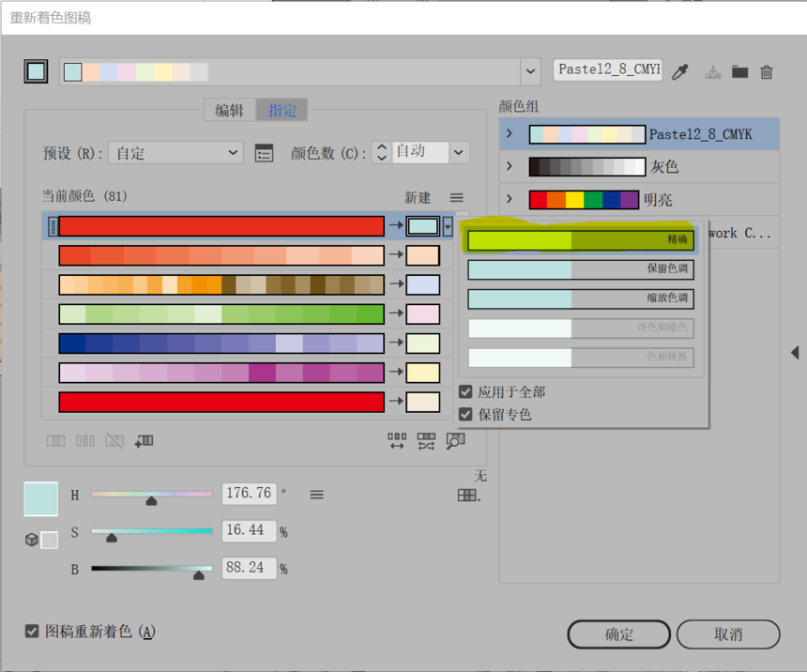
Task: Switch to the 编辑 tab
Action: (230, 110)
